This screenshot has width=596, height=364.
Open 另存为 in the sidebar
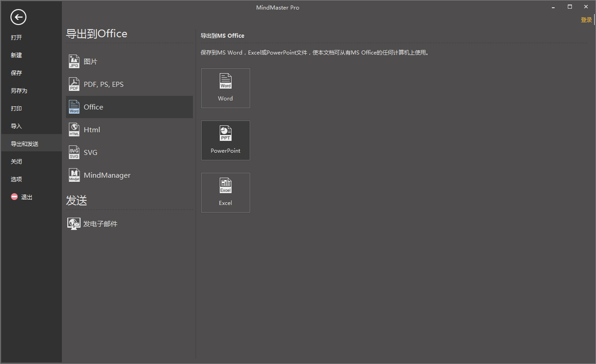tap(31, 90)
